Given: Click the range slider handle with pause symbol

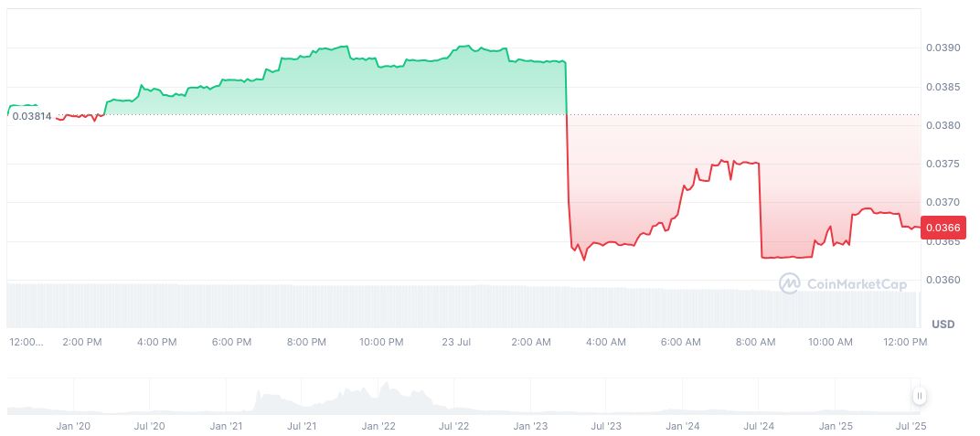Looking at the screenshot, I should 919,396.
